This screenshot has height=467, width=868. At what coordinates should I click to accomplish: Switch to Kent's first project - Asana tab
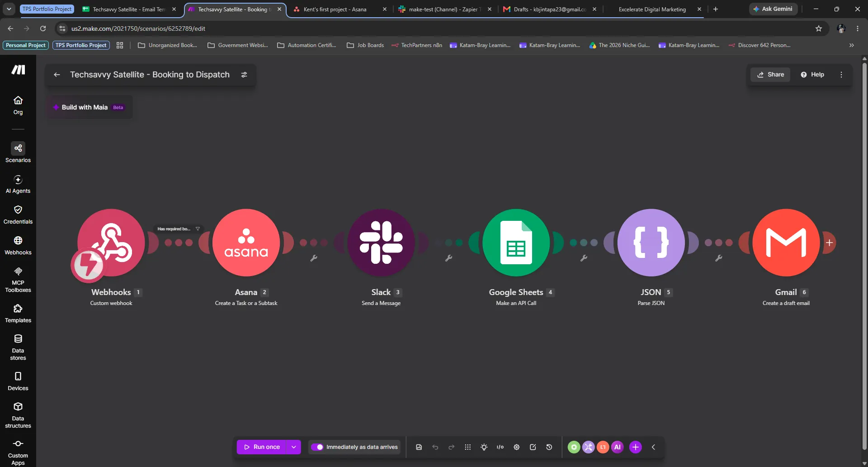pyautogui.click(x=335, y=9)
